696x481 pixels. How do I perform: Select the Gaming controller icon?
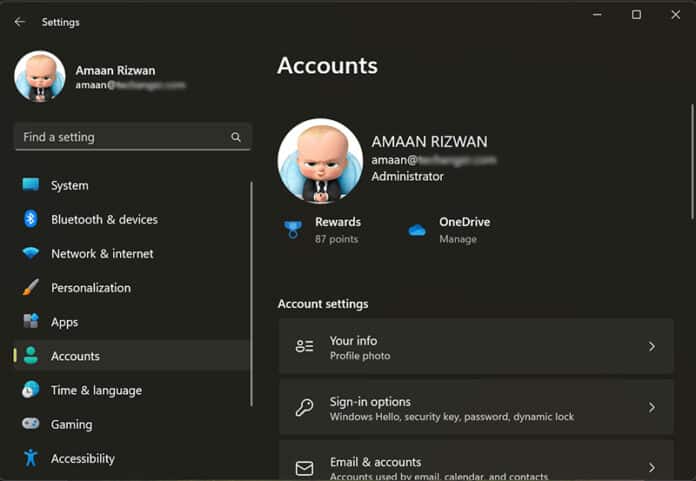31,424
